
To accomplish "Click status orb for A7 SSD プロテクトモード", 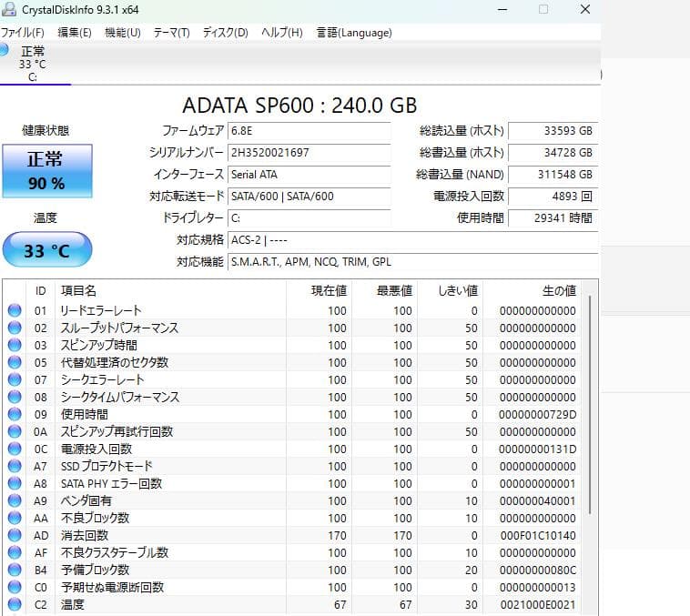I will (15, 466).
